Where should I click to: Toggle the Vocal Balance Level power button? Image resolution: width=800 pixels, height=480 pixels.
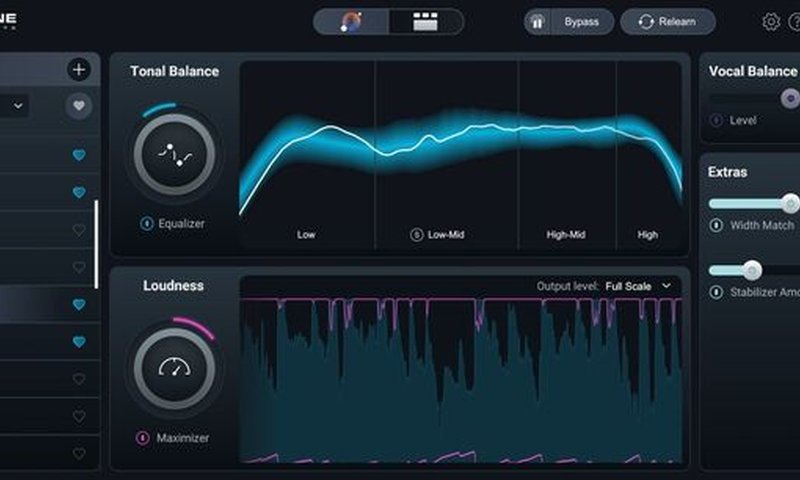pos(716,120)
